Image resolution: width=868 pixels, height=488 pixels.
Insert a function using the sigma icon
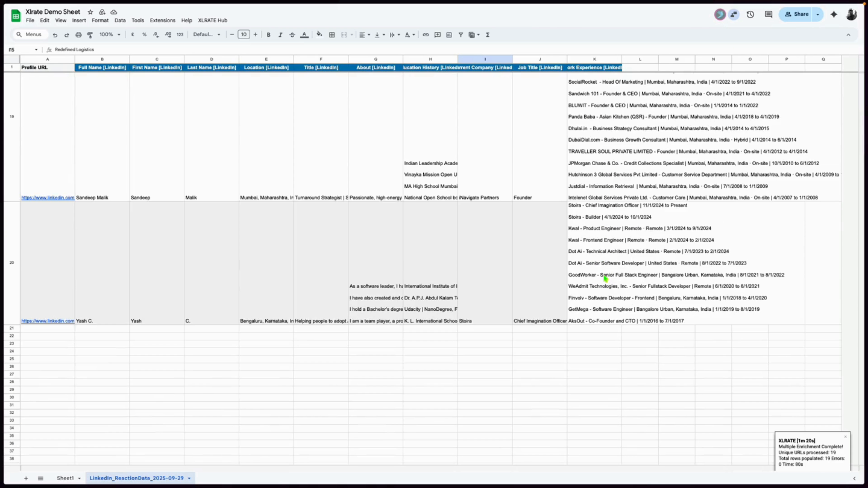(x=488, y=34)
